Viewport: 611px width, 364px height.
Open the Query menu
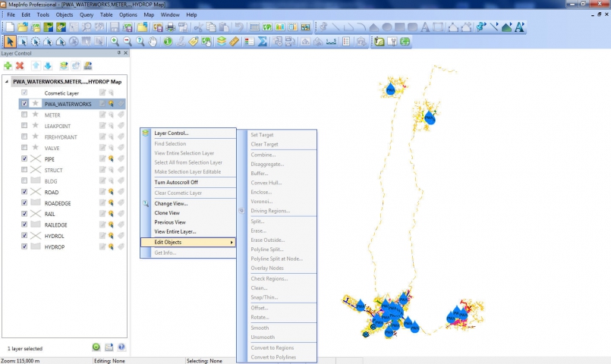tap(87, 15)
